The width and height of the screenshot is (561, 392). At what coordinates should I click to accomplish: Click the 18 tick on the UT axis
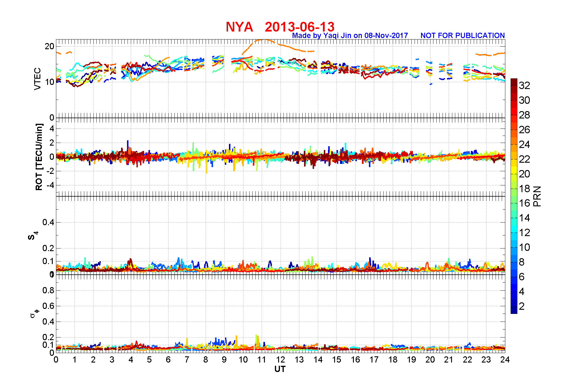tap(393, 360)
